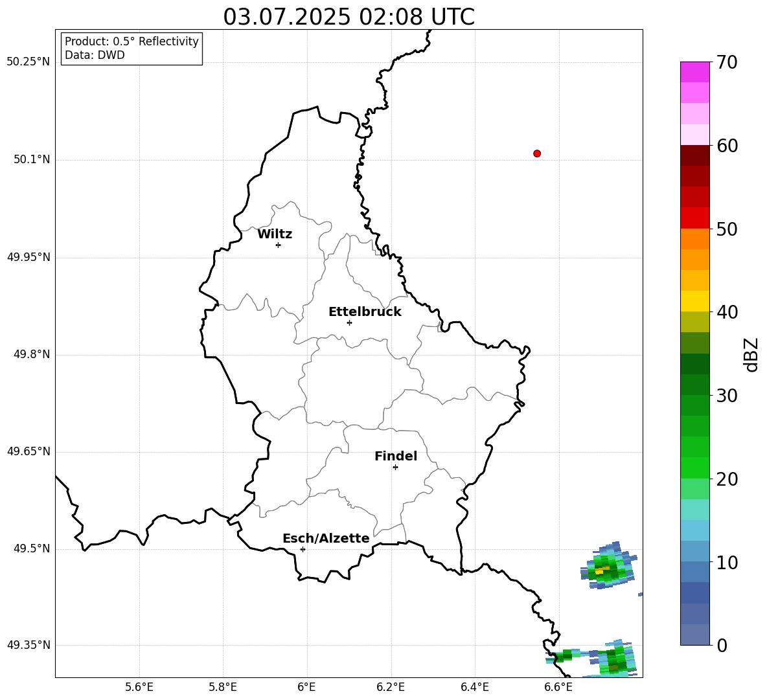Click the 5.8°E longitude label
The width and height of the screenshot is (767, 700).
coord(223,687)
